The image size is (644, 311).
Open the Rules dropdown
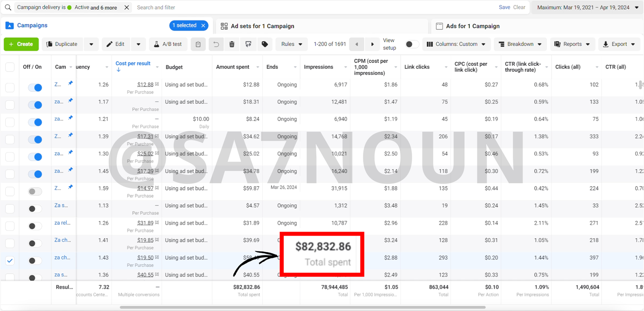[x=292, y=44]
